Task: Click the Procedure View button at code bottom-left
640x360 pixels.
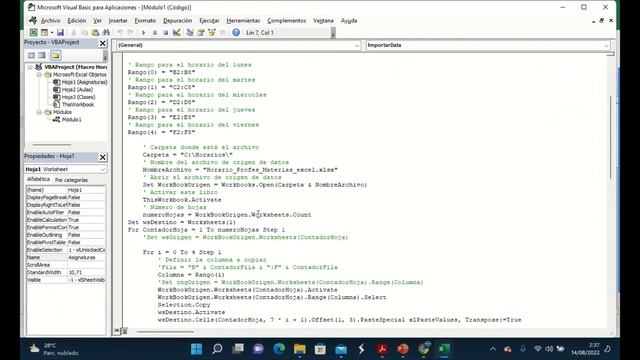Action: (117, 331)
